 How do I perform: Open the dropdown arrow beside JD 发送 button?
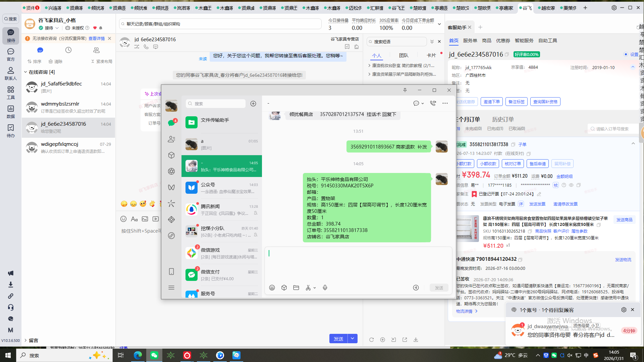tap(353, 339)
